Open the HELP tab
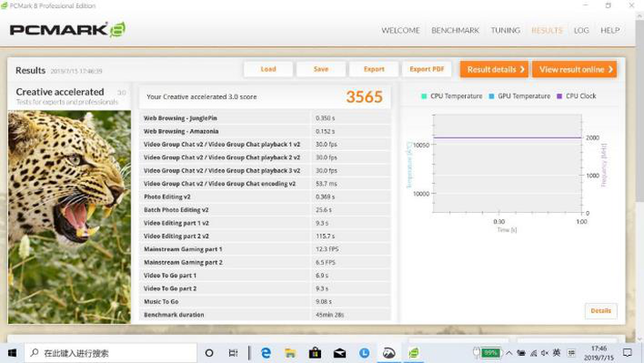The height and width of the screenshot is (363, 644). tap(610, 30)
